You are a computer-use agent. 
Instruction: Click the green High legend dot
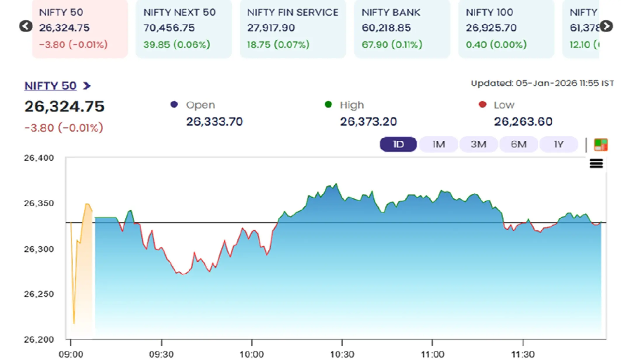328,105
